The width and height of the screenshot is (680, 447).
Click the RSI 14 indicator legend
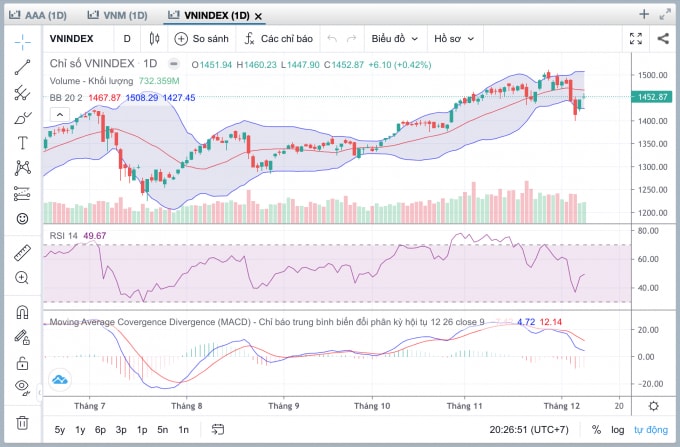point(78,236)
